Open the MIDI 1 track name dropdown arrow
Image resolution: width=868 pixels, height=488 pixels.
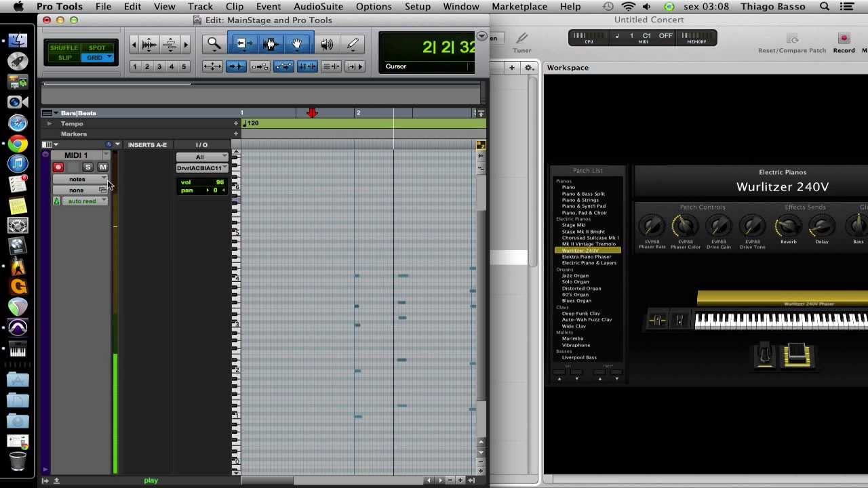click(x=105, y=155)
